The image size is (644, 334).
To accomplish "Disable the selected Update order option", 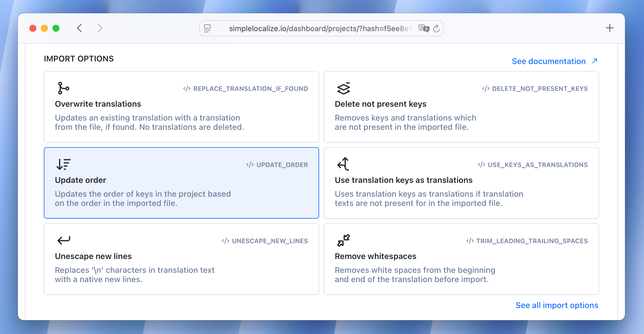I will pos(181,183).
